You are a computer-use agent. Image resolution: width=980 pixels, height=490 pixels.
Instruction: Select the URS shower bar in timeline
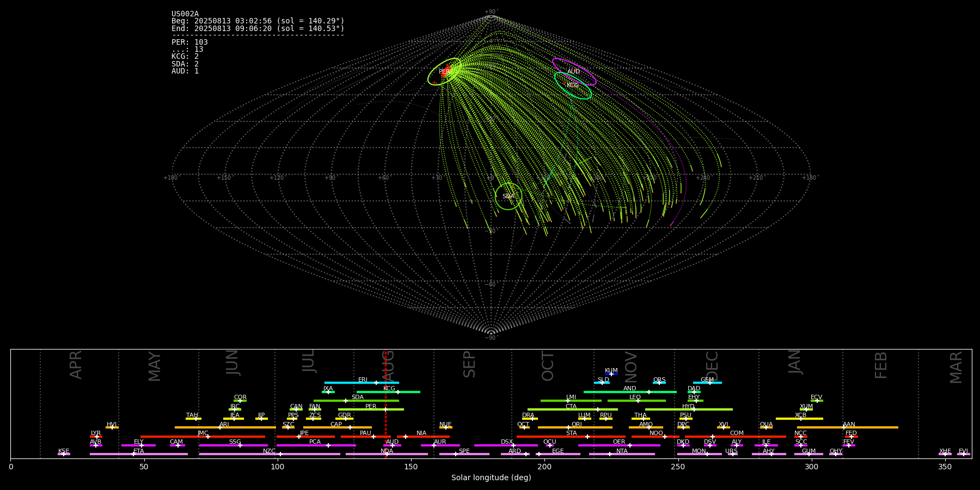click(x=732, y=454)
